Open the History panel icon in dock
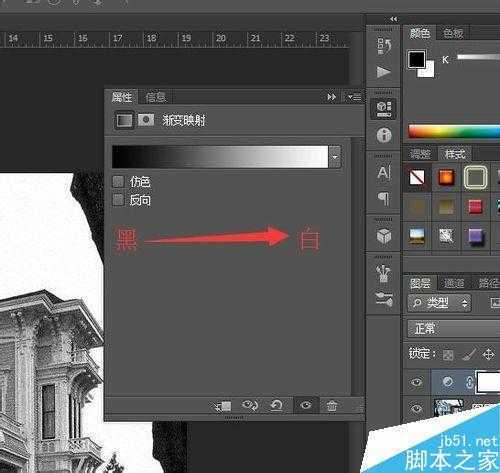 (x=383, y=46)
